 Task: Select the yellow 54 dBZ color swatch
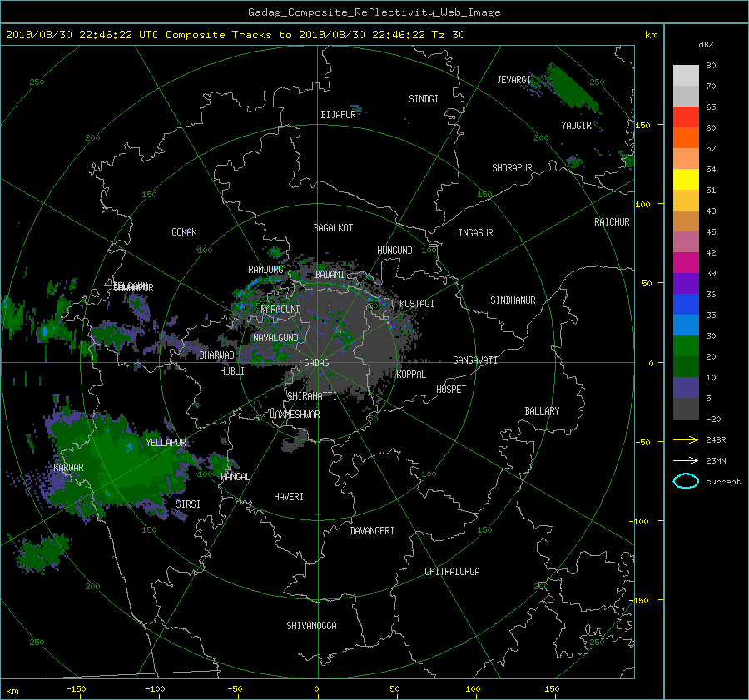click(x=686, y=179)
